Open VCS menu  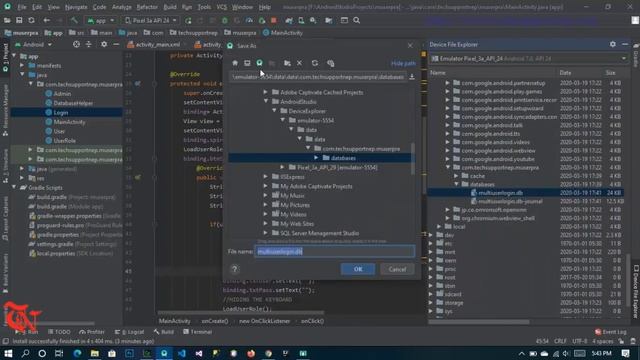[x=222, y=7]
